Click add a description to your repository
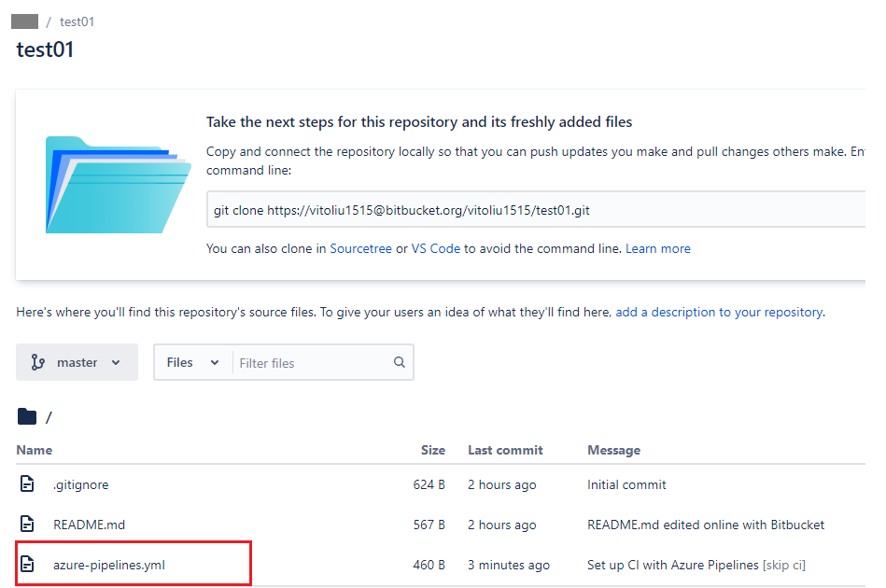The height and width of the screenshot is (588, 886). tap(719, 312)
